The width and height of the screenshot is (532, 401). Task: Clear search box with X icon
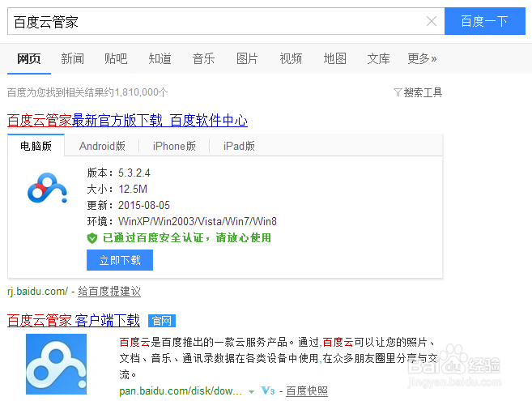[x=432, y=21]
